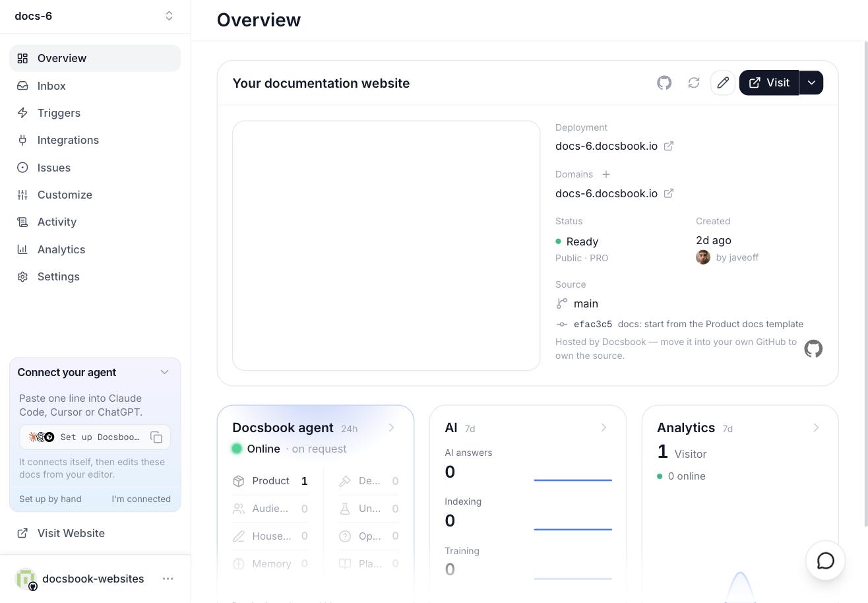Screen dimensions: 868x603
Task: Open Inbox in sidebar
Action: click(x=95, y=86)
